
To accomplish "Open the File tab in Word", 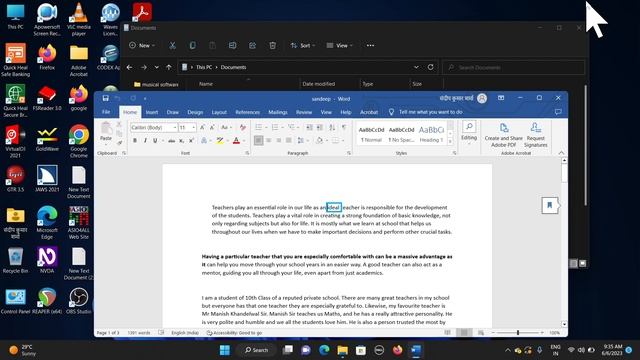I will 106,112.
